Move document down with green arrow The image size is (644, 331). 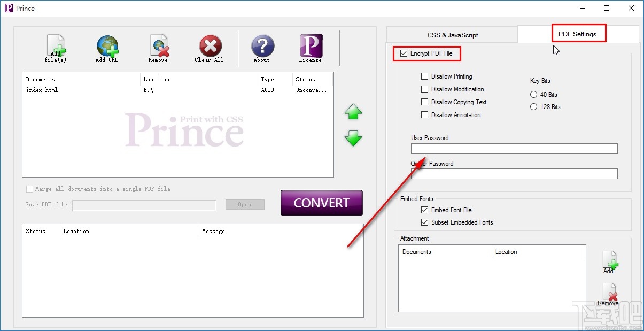click(353, 138)
